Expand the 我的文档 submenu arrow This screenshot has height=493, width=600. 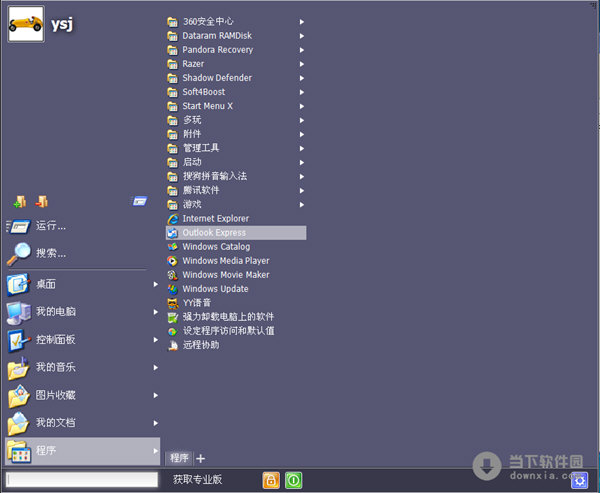(155, 423)
